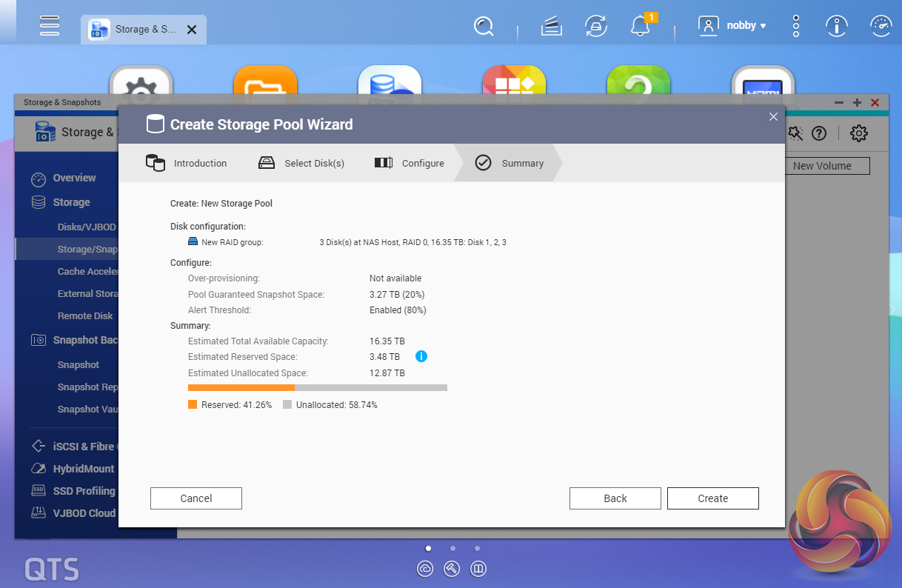
Task: Switch to second desktop page dot
Action: tap(452, 549)
